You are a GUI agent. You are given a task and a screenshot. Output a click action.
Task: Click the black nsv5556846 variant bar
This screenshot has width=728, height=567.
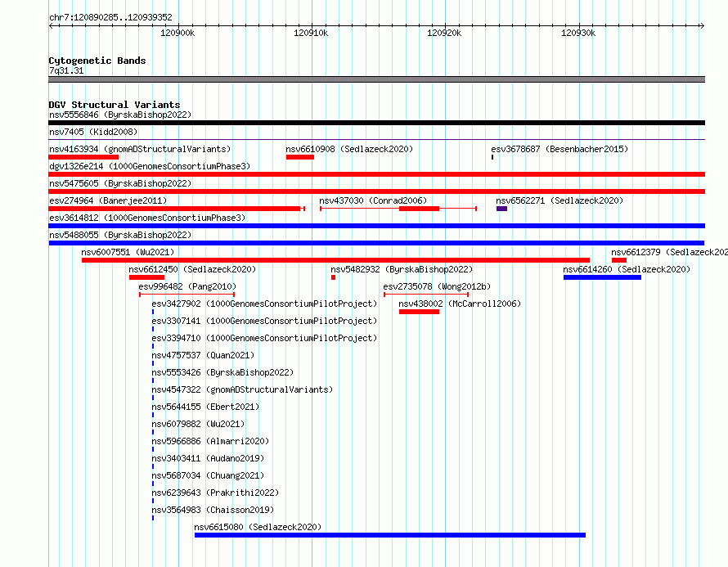[x=376, y=123]
